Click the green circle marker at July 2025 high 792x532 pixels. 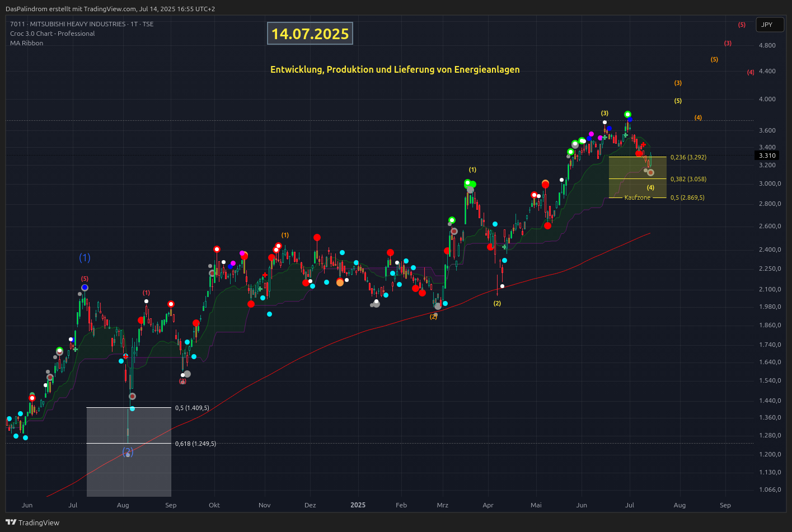click(627, 114)
